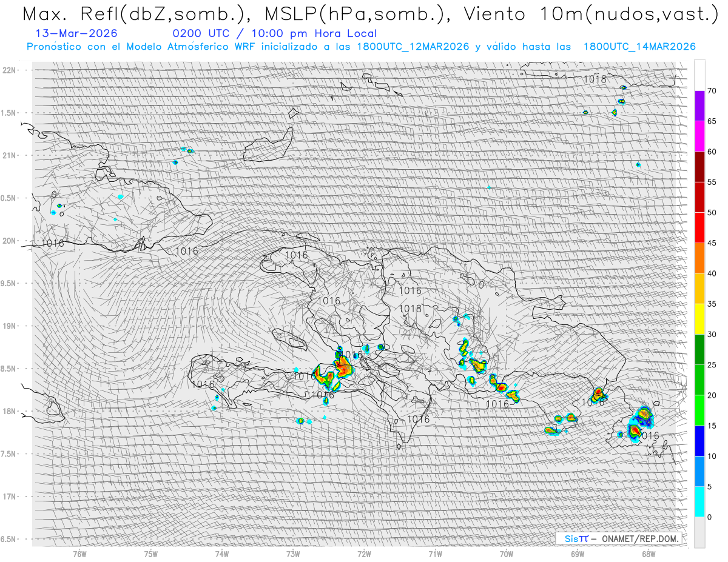Image resolution: width=728 pixels, height=562 pixels.
Task: Click the '1018' isobar label near 22N
Action: tap(595, 79)
